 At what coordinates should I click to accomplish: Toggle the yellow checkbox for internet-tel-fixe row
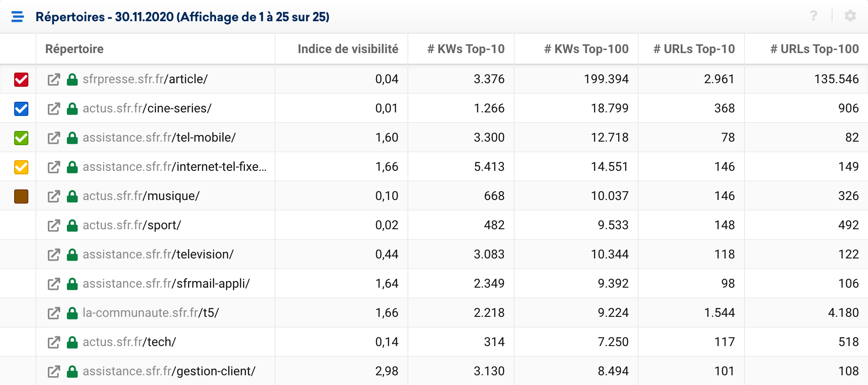[21, 167]
